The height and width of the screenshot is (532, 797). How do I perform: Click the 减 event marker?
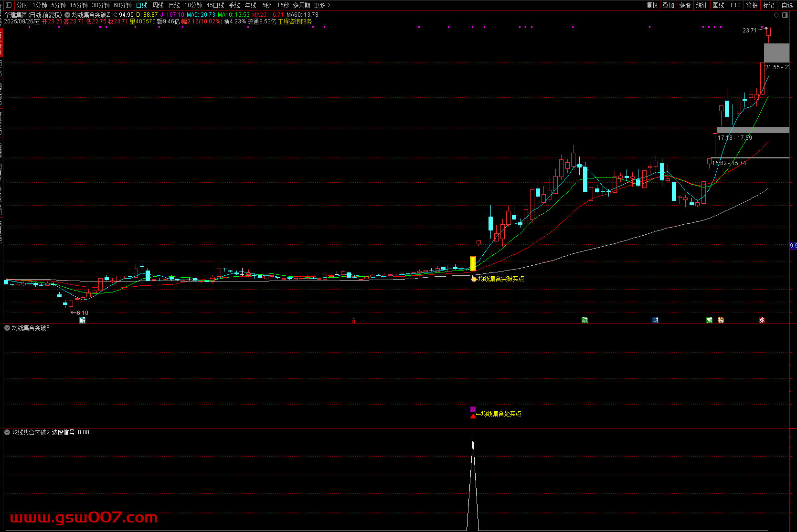tap(710, 320)
